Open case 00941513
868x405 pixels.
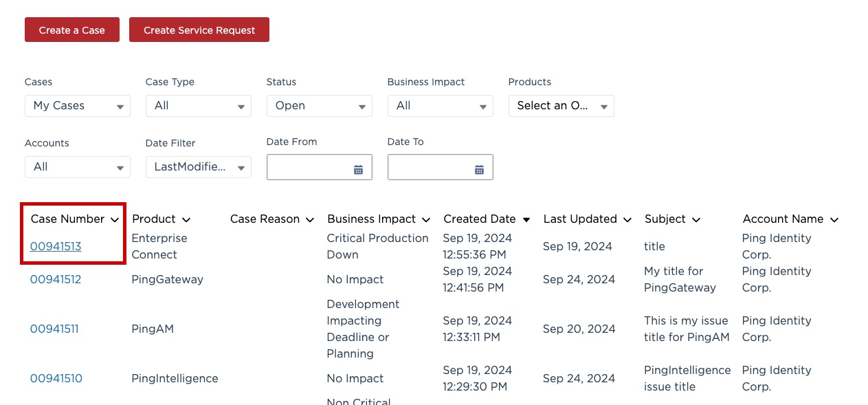(56, 246)
